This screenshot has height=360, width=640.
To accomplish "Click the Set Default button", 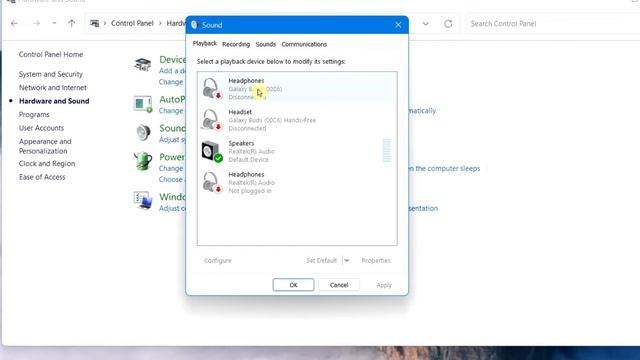I will tap(322, 260).
